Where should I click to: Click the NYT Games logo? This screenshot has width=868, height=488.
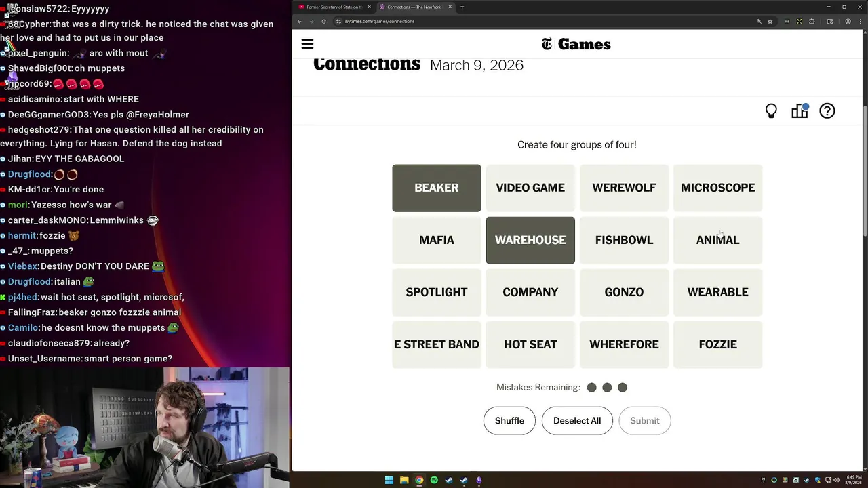[576, 44]
